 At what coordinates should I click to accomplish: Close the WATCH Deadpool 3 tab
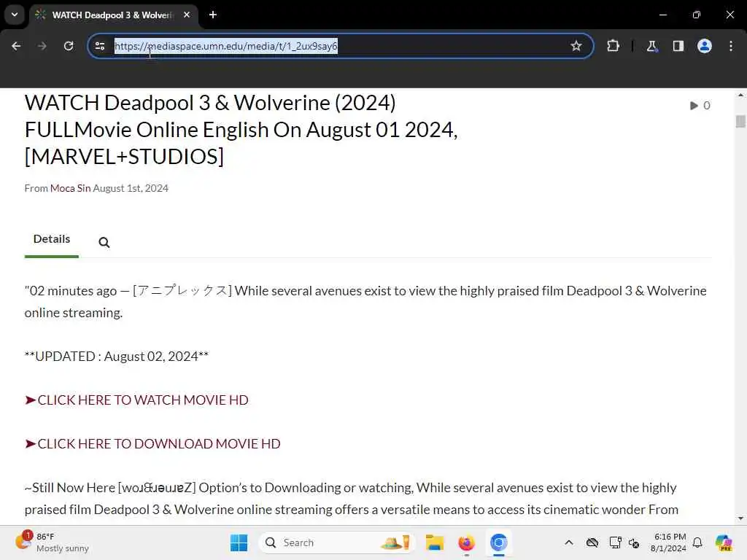coord(187,15)
